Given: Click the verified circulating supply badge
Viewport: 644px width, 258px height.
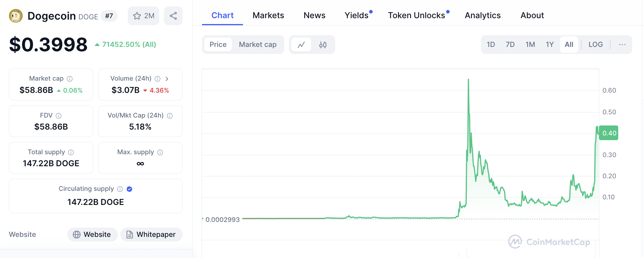Looking at the screenshot, I should [129, 189].
